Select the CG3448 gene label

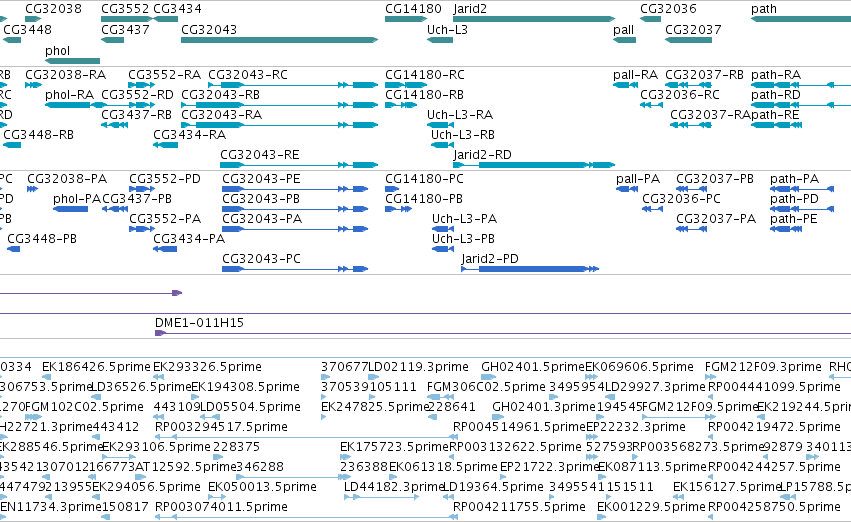pyautogui.click(x=28, y=29)
